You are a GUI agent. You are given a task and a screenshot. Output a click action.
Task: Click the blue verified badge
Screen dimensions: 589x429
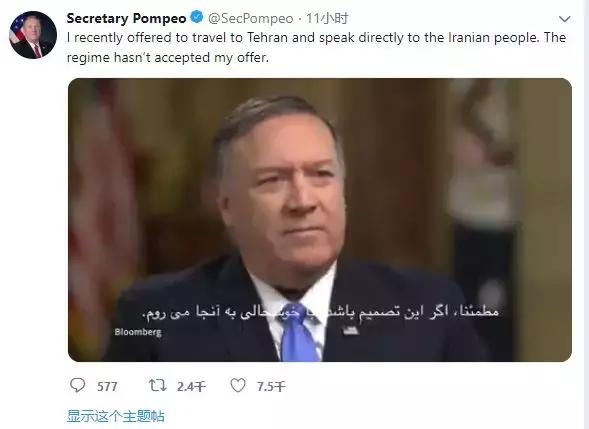coord(197,17)
